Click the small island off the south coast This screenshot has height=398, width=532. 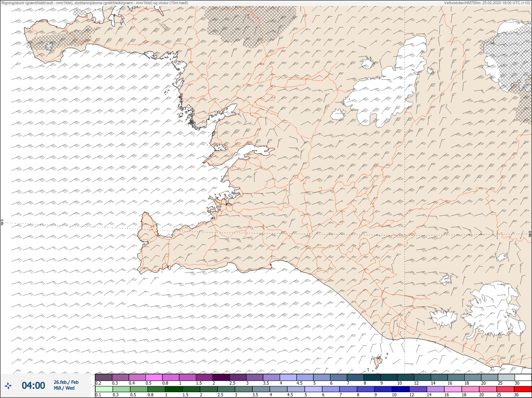click(x=379, y=362)
